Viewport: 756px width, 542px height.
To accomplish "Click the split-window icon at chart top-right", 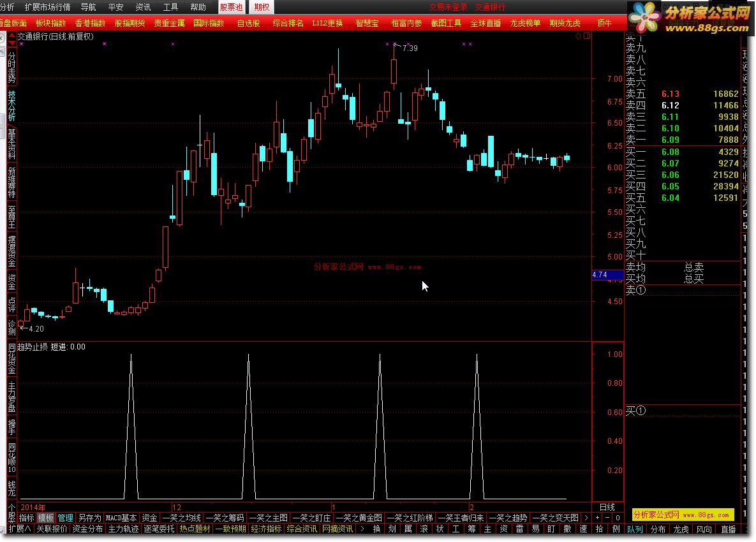I will click(x=587, y=36).
